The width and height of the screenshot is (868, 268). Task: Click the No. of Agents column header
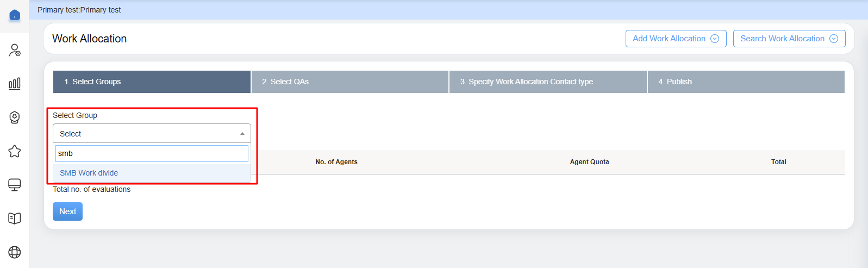click(x=336, y=162)
